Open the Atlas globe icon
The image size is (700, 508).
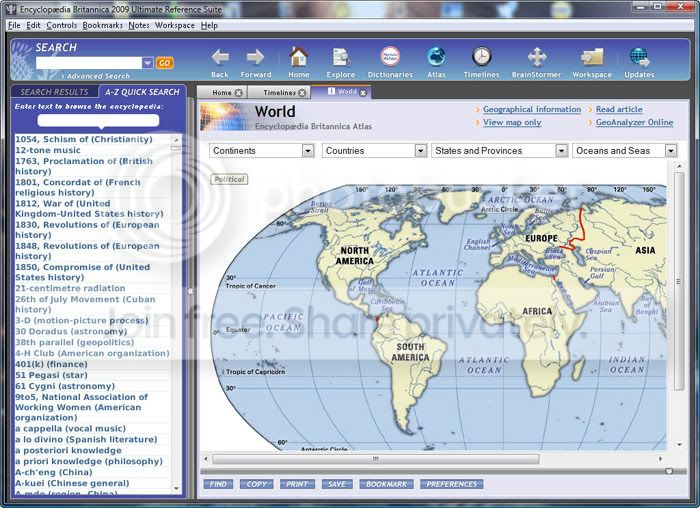(436, 57)
